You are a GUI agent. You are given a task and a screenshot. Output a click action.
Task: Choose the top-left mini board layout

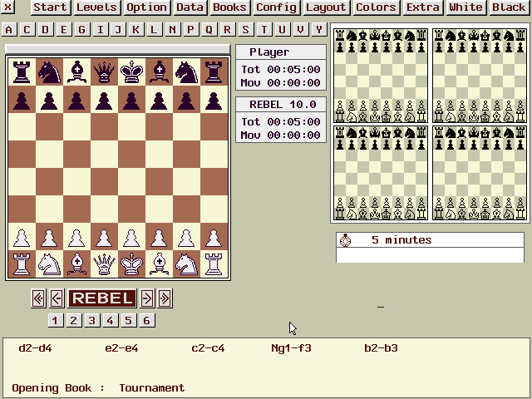coord(381,76)
